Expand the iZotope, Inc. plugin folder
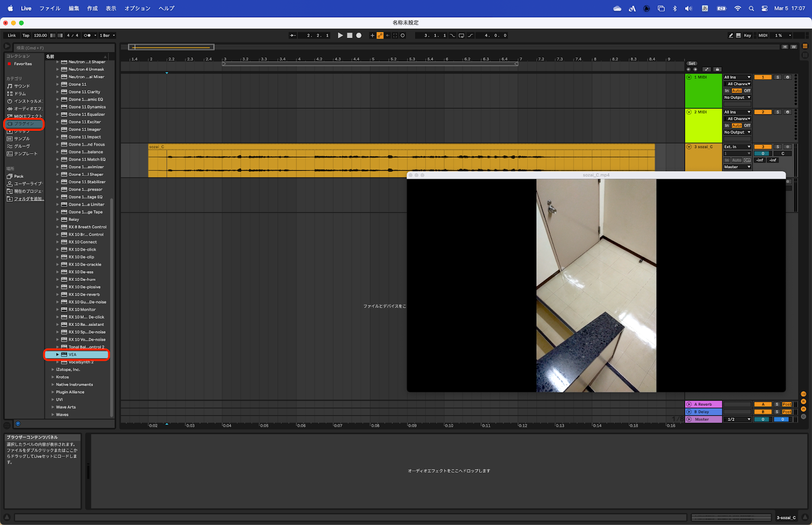This screenshot has height=525, width=812. [x=53, y=370]
